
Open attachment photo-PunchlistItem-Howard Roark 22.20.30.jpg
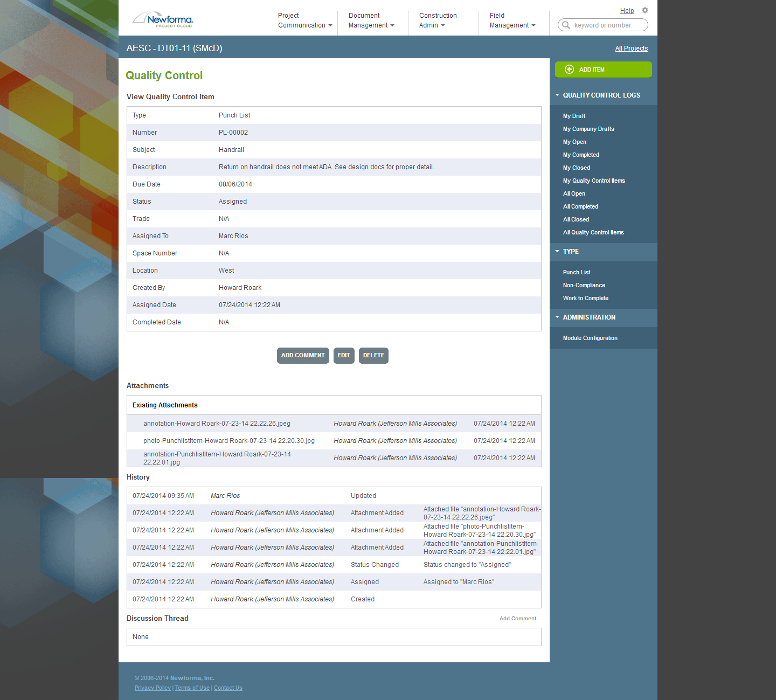click(x=229, y=441)
